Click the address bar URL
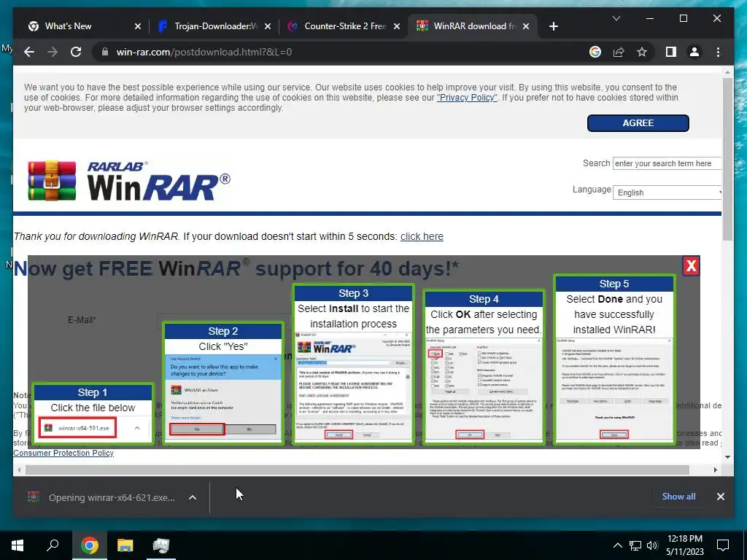This screenshot has width=747, height=560. click(204, 52)
